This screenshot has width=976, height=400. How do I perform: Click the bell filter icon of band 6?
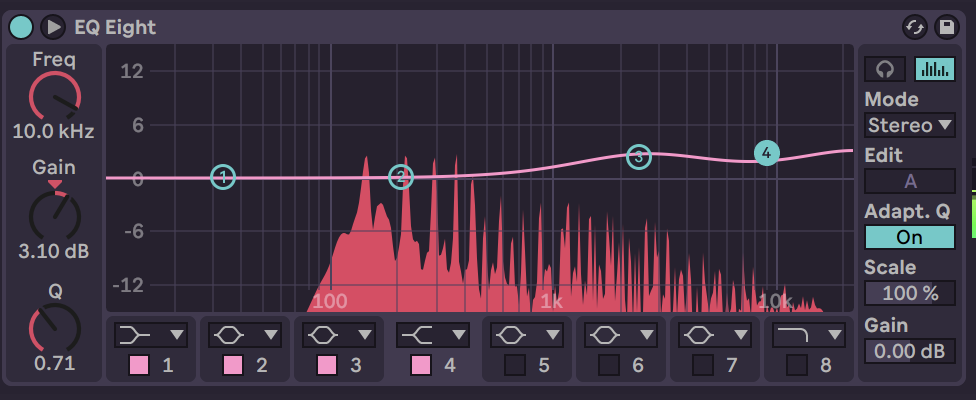(604, 335)
